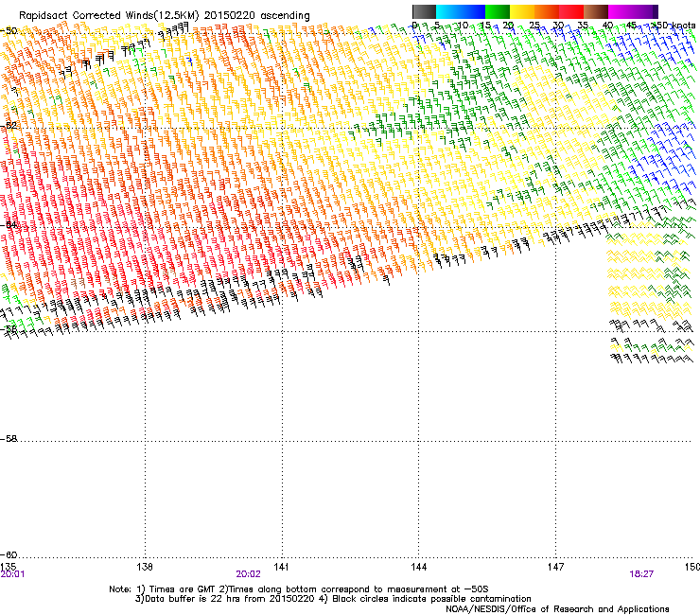This screenshot has height=615, width=700.
Task: Click the orange 25-30 knots legend swatch
Action: (547, 11)
